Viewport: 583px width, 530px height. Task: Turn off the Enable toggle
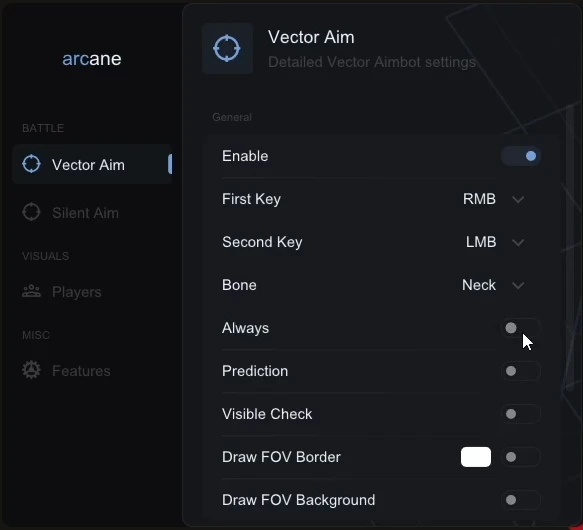coord(521,156)
